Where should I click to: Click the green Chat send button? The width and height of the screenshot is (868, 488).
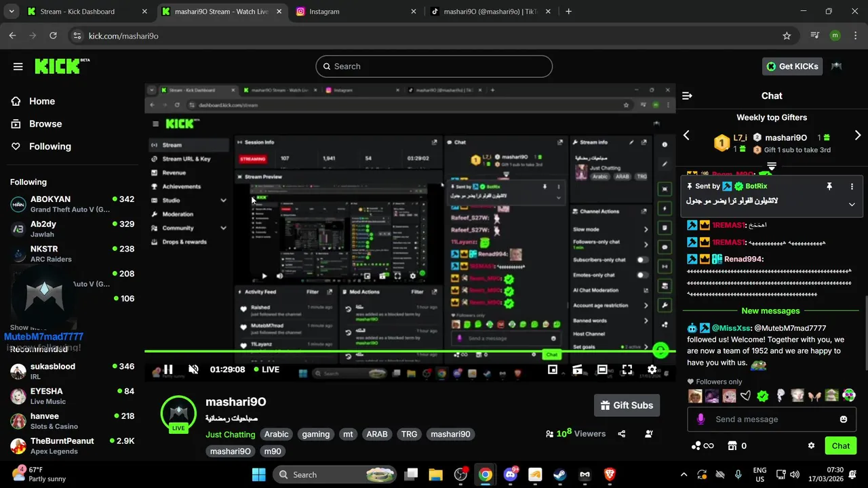tap(841, 446)
